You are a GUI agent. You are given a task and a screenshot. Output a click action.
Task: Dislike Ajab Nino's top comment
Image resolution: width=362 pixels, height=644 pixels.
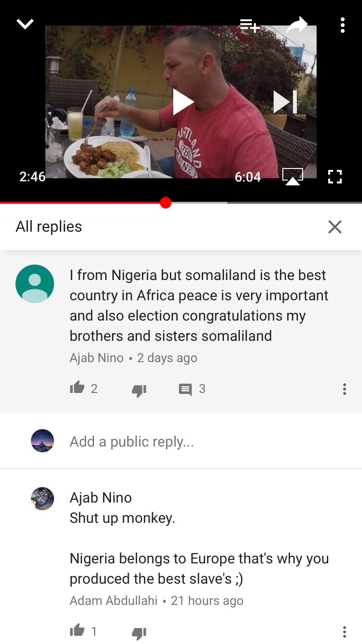139,390
